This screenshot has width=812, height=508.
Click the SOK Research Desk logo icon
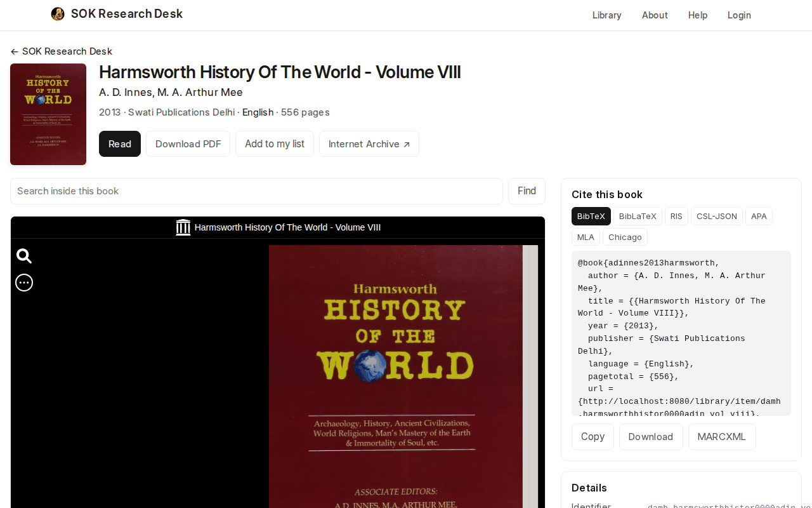tap(58, 14)
